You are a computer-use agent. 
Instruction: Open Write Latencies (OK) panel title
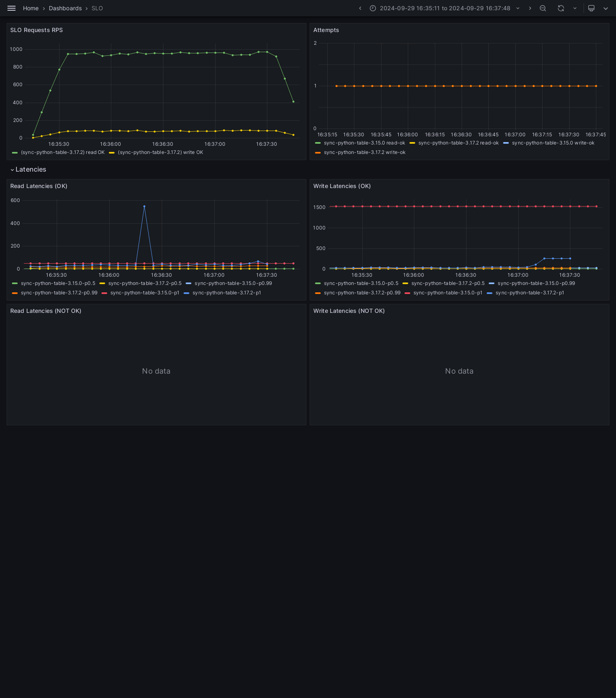tap(342, 186)
